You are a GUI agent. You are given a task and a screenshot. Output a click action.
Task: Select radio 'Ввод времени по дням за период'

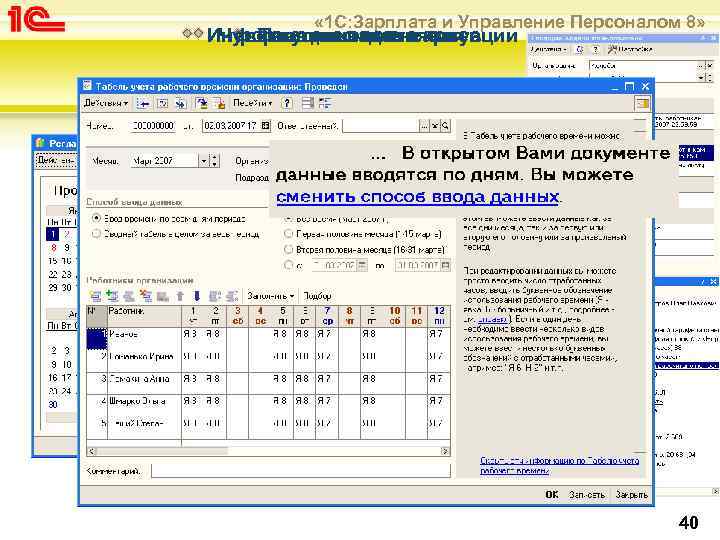(x=96, y=219)
